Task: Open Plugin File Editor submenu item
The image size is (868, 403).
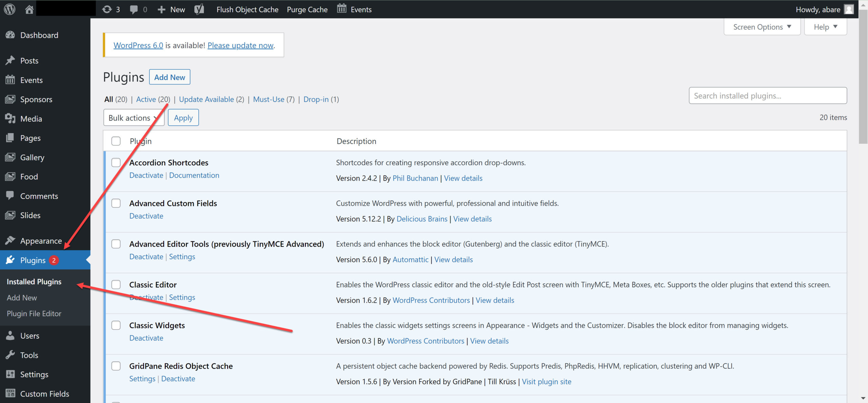Action: point(34,314)
